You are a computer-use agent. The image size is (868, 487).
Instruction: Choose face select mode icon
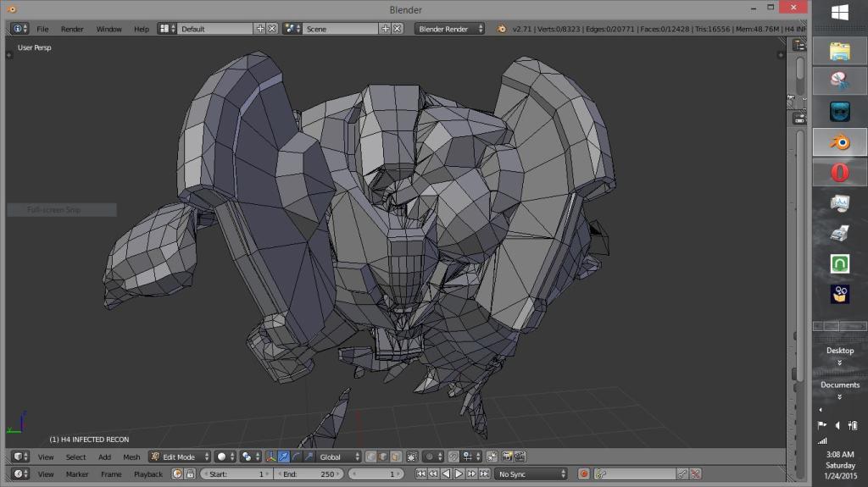click(x=397, y=457)
